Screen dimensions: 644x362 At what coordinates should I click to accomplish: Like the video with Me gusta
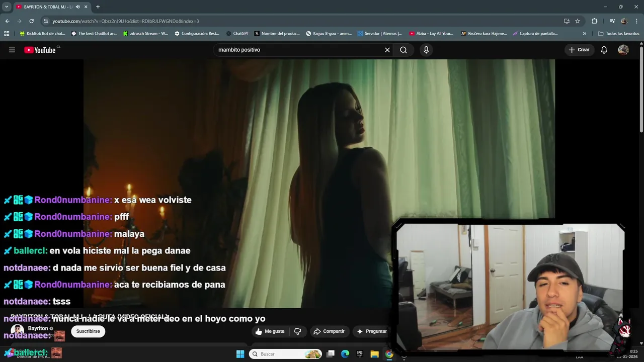point(270,331)
